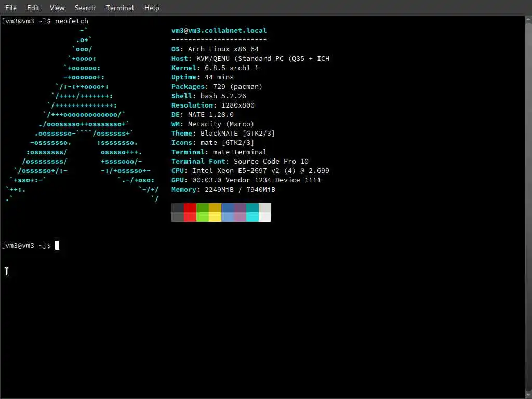Viewport: 532px width, 399px height.
Task: Click the 'Uptime: 44 mins' line
Action: coord(203,77)
